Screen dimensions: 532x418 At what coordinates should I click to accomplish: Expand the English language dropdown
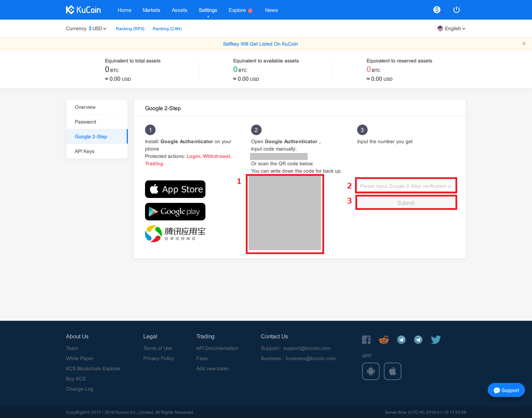452,28
